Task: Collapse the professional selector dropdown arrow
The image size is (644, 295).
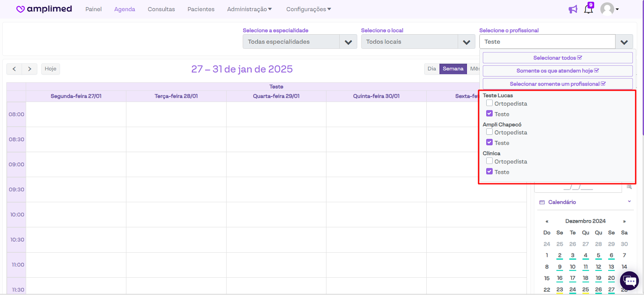Action: click(x=624, y=42)
